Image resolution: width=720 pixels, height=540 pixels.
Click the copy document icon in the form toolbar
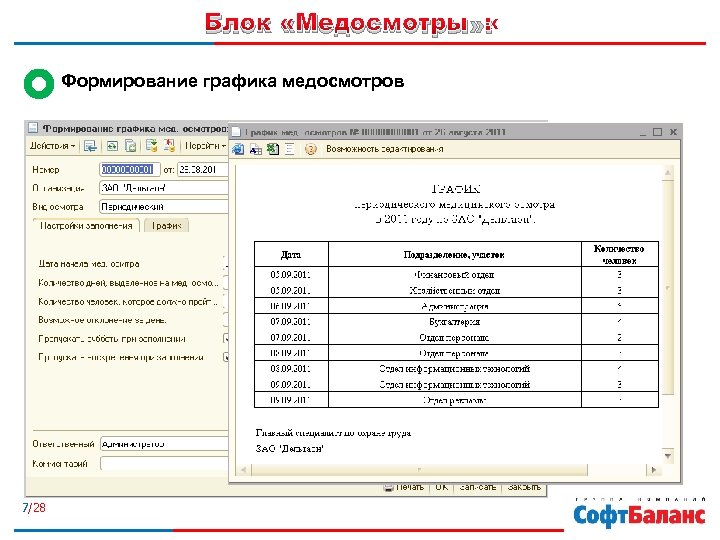131,146
